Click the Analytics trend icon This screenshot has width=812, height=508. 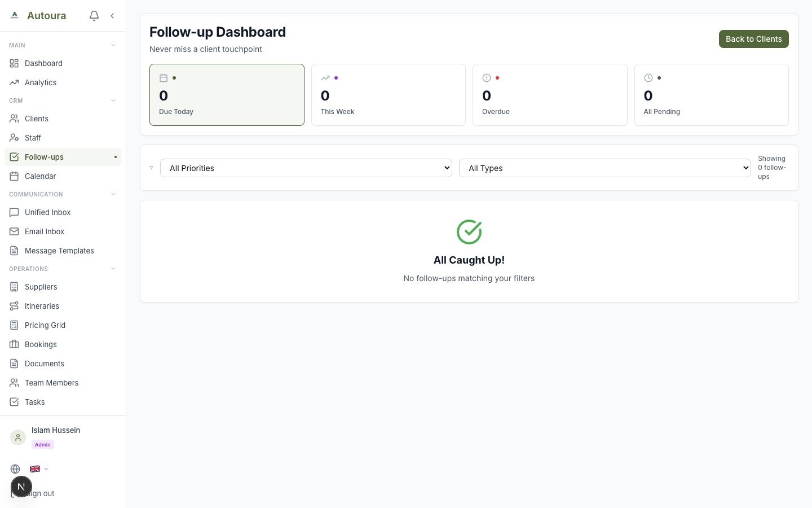point(14,82)
